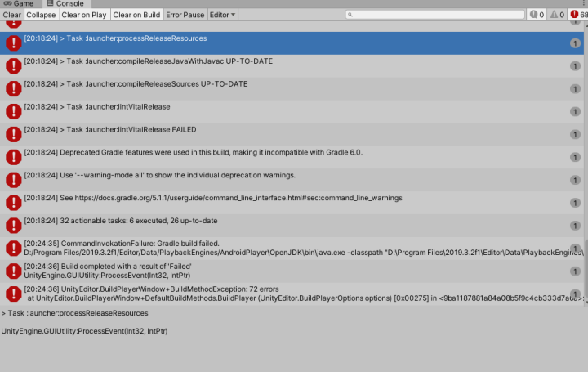Click error icon beside processReleaseResources entry
Screen dimensions: 588x372
pyautogui.click(x=13, y=43)
